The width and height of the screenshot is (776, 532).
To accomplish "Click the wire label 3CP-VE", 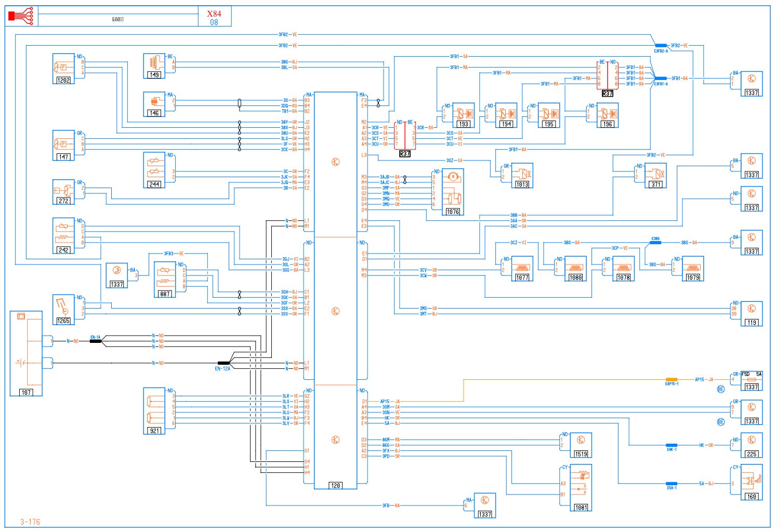I will click(x=620, y=248).
